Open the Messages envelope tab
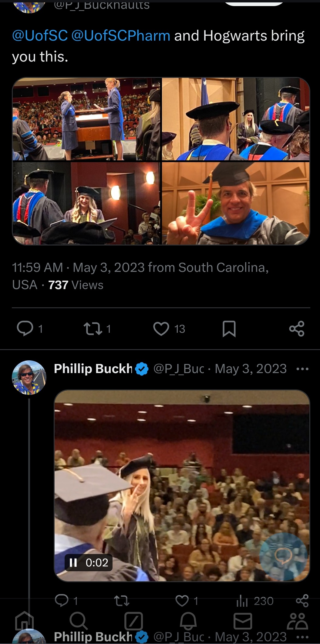This screenshot has width=320, height=644. pos(243,621)
